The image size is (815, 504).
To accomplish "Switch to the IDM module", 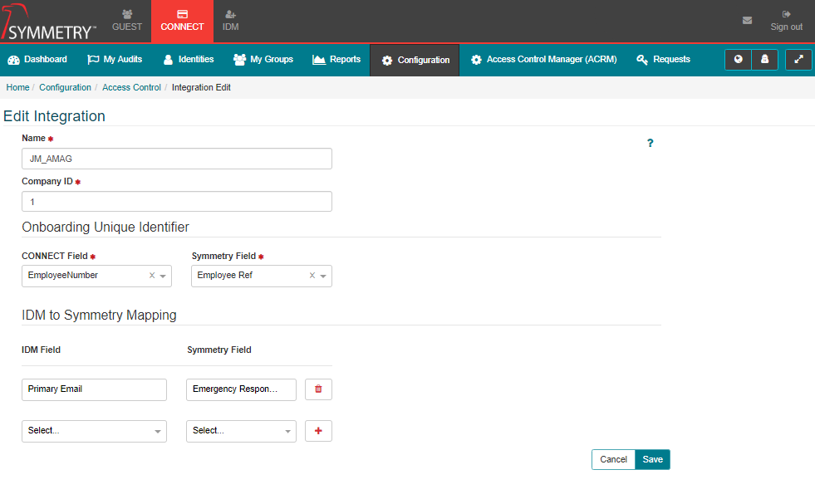I will (230, 21).
